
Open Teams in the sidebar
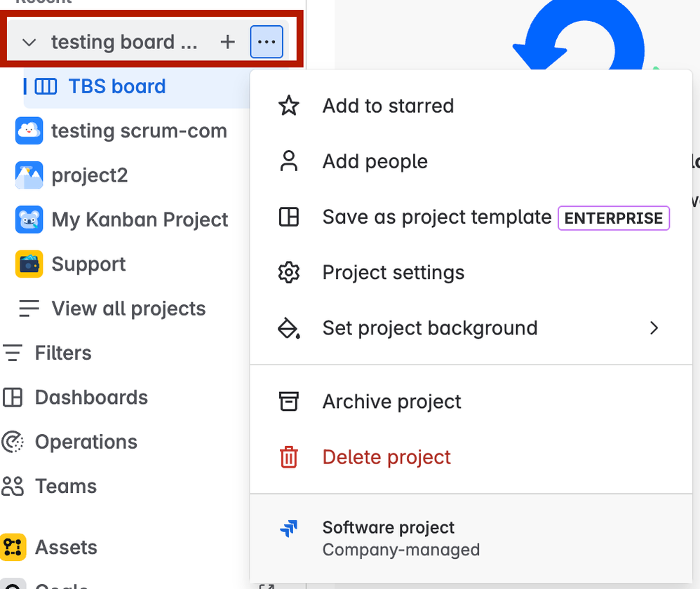click(66, 487)
